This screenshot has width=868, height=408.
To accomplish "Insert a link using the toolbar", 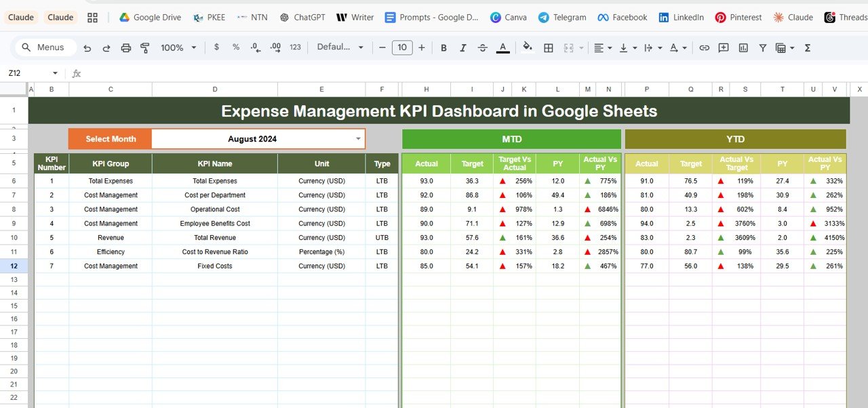I will pyautogui.click(x=705, y=47).
